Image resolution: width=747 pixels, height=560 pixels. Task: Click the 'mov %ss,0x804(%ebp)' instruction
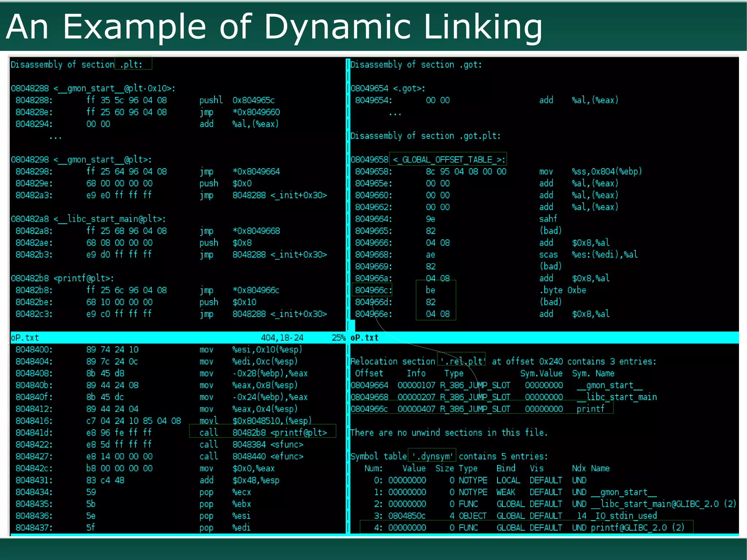(591, 171)
